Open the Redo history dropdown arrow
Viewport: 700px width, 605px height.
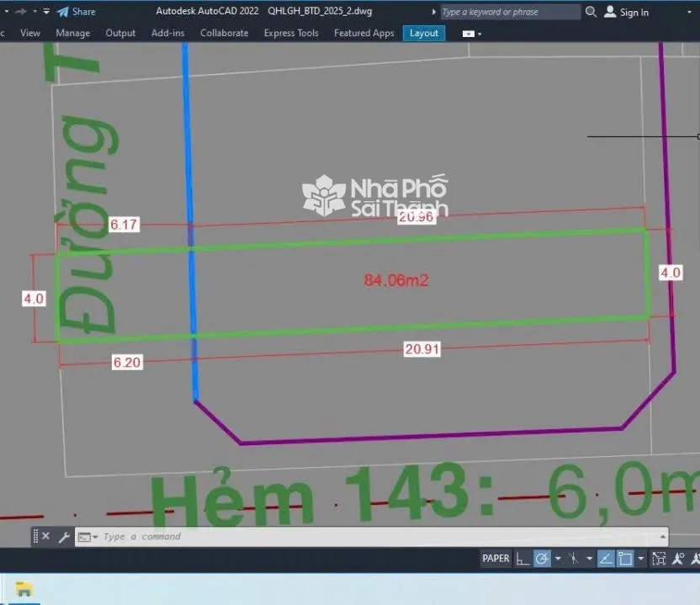point(34,12)
